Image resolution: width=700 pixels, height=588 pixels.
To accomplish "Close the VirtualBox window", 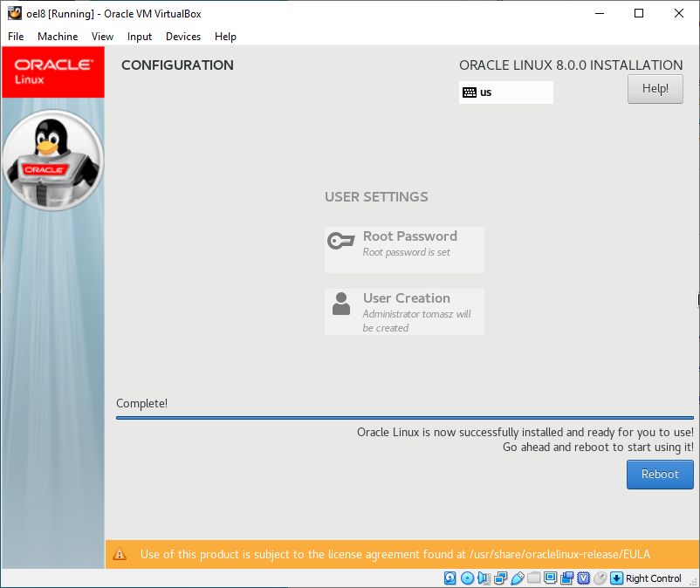I will (678, 13).
